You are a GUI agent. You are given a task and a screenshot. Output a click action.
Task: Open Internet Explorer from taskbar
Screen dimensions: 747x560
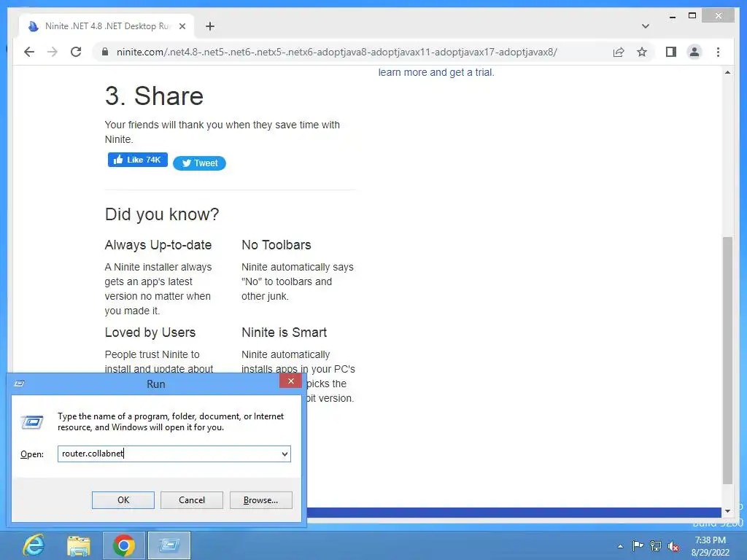pyautogui.click(x=34, y=545)
